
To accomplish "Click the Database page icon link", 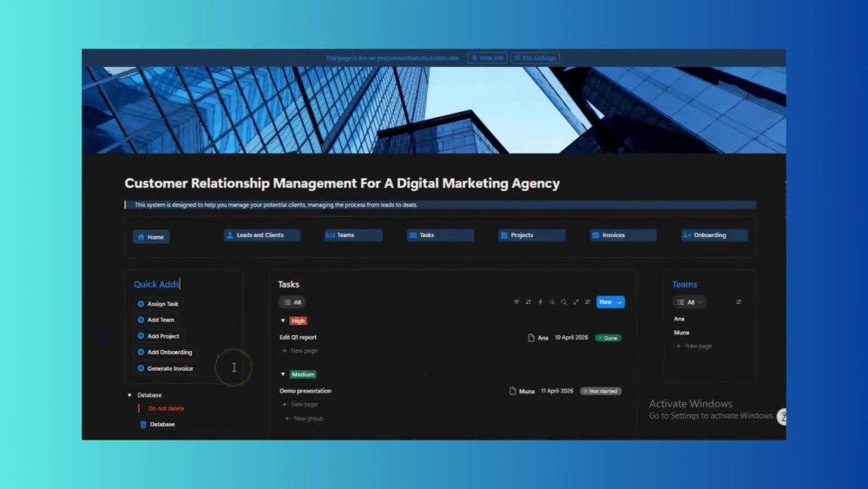I will pyautogui.click(x=158, y=424).
